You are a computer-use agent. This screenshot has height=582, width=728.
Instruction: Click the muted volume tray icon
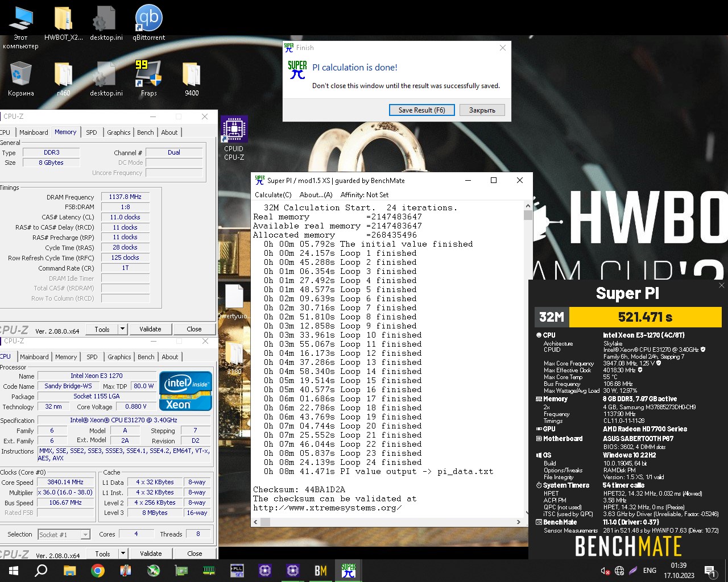pos(606,571)
